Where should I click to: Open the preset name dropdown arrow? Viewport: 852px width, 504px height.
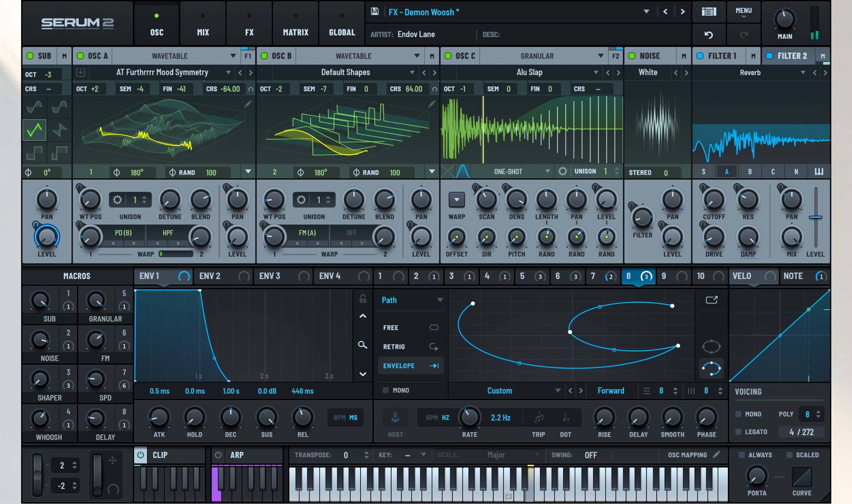646,11
